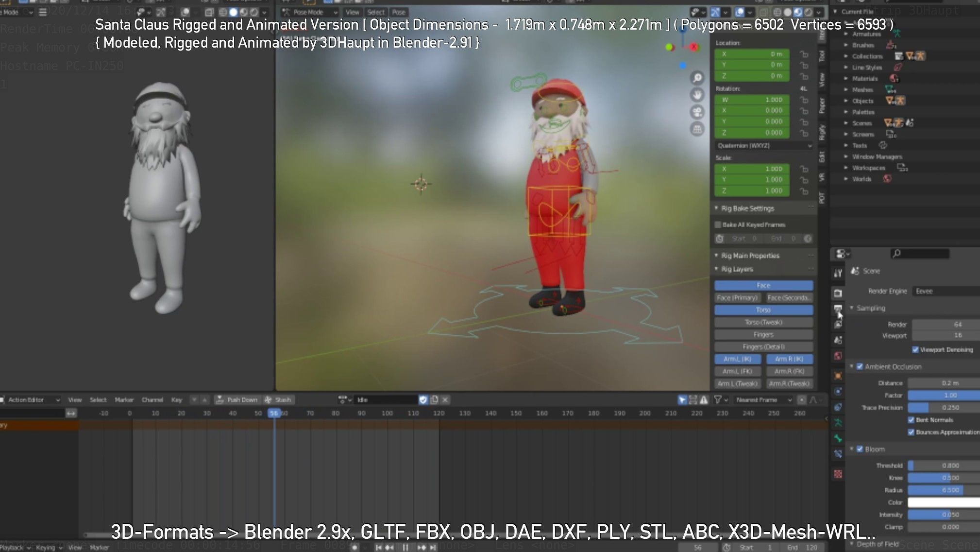Click the action name field Idle
Image resolution: width=980 pixels, height=552 pixels.
386,400
